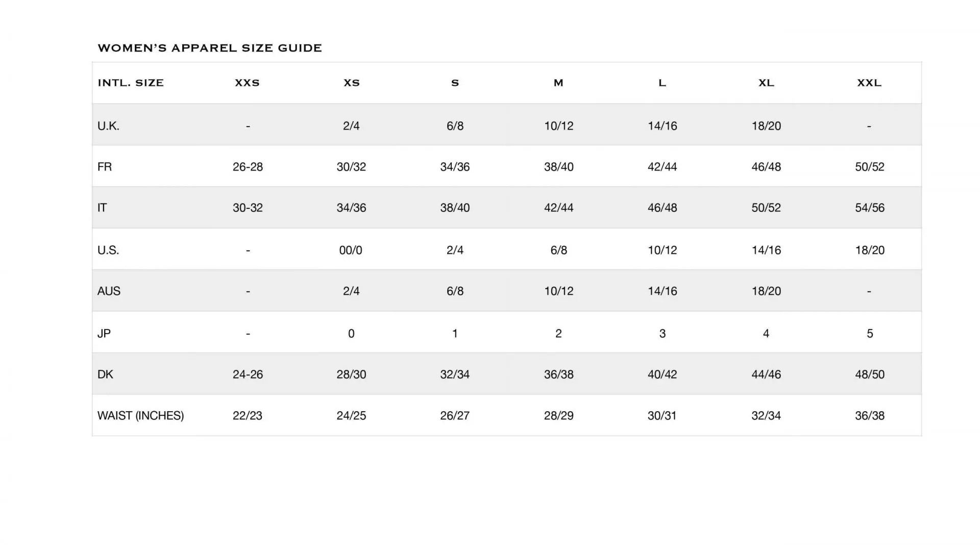
Task: Click the DK row label
Action: click(x=105, y=374)
